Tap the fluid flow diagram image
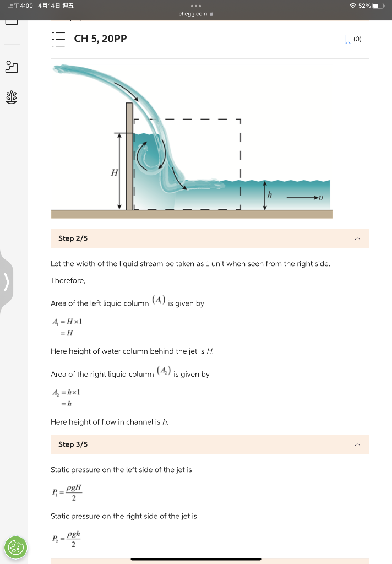The image size is (392, 564). click(192, 139)
